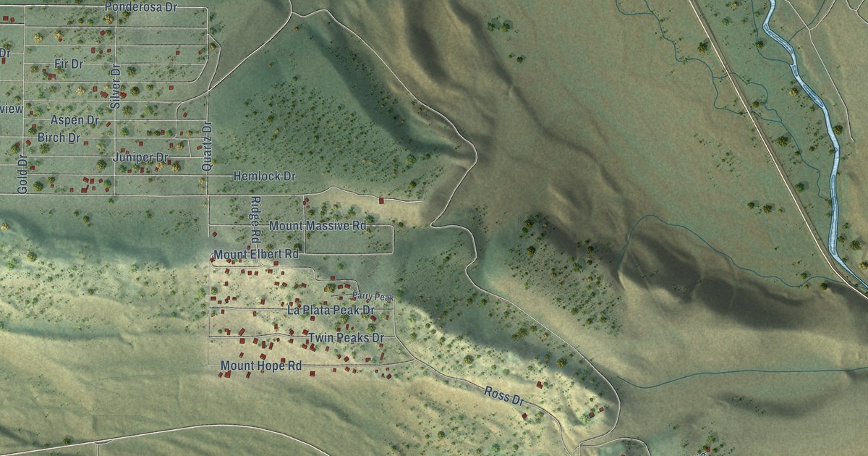The height and width of the screenshot is (456, 868).
Task: Select the Ross Dr street label
Action: [x=504, y=395]
